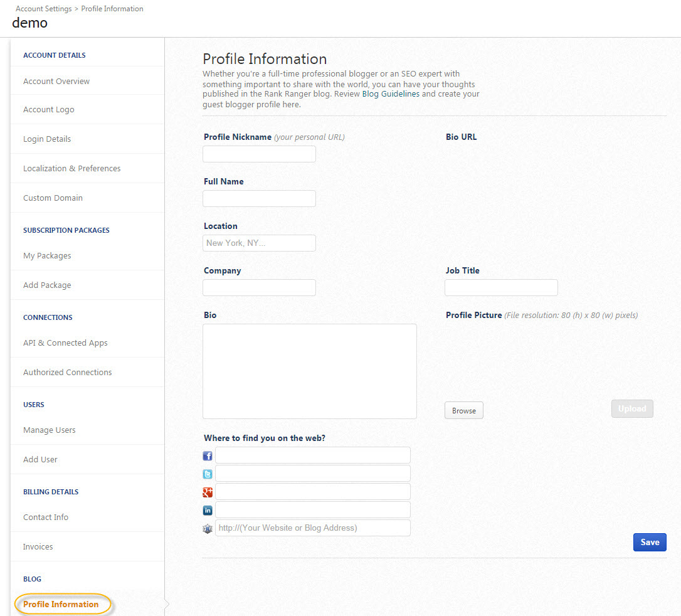Click the USERS section header
This screenshot has height=616, width=681.
pyautogui.click(x=33, y=405)
